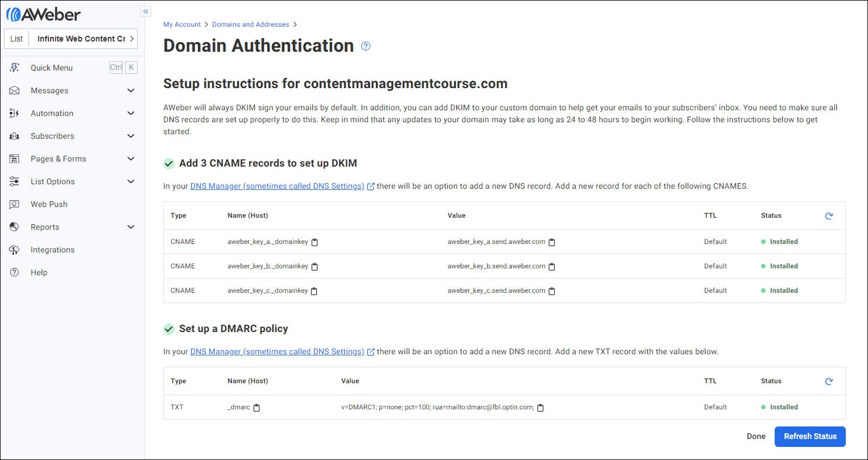Image resolution: width=868 pixels, height=460 pixels.
Task: Select Reports in the sidebar
Action: [45, 227]
